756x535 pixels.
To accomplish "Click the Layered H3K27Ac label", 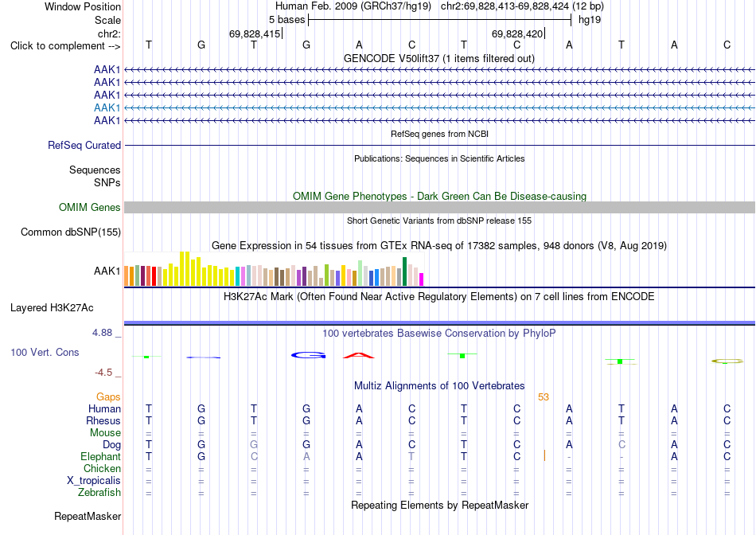I will pos(52,308).
